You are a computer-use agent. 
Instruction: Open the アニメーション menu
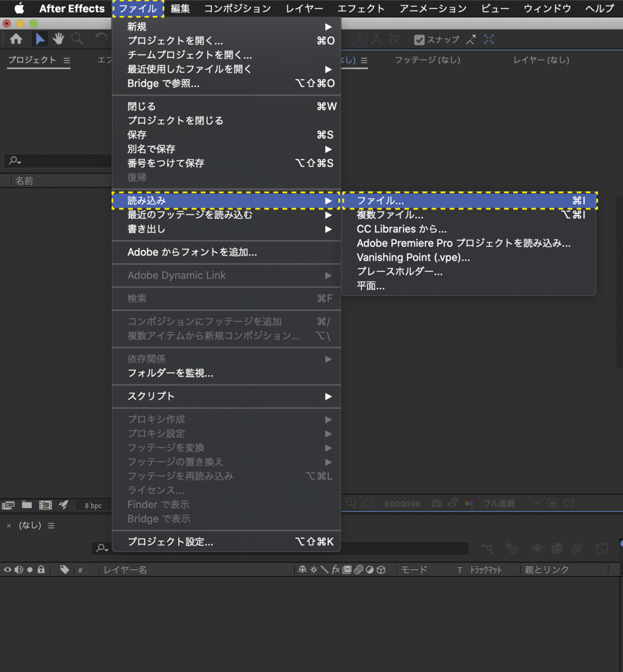coord(433,8)
